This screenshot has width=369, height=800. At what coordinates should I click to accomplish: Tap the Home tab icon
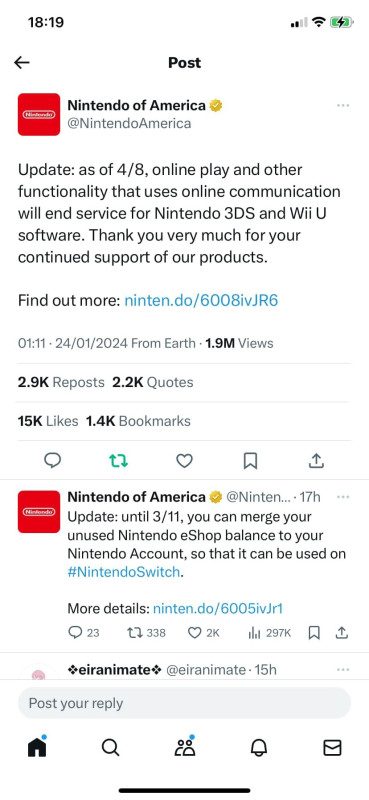click(x=37, y=747)
